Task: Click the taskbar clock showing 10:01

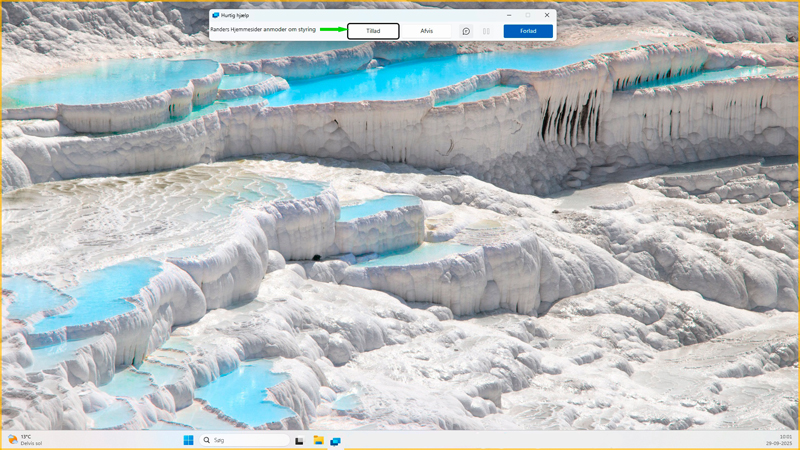Action: pos(779,440)
